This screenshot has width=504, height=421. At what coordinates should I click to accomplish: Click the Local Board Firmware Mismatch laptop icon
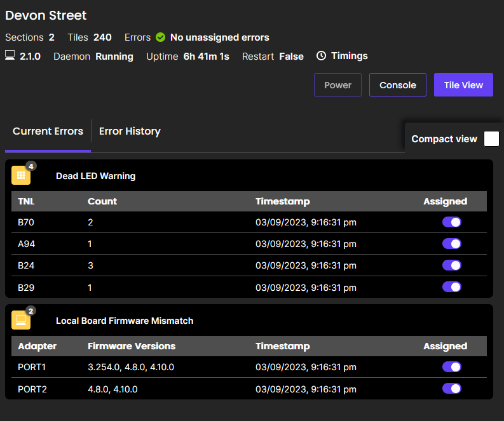(21, 321)
